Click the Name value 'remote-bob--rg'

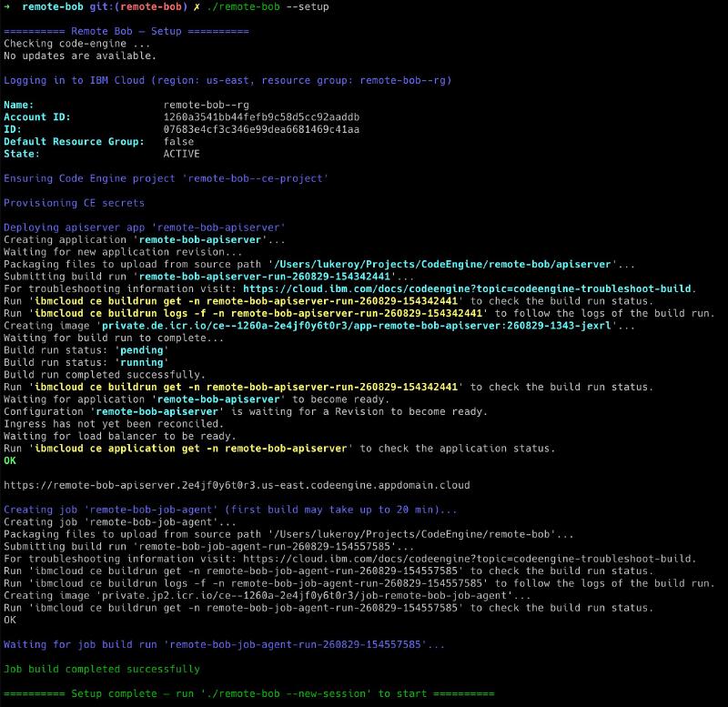click(x=207, y=105)
